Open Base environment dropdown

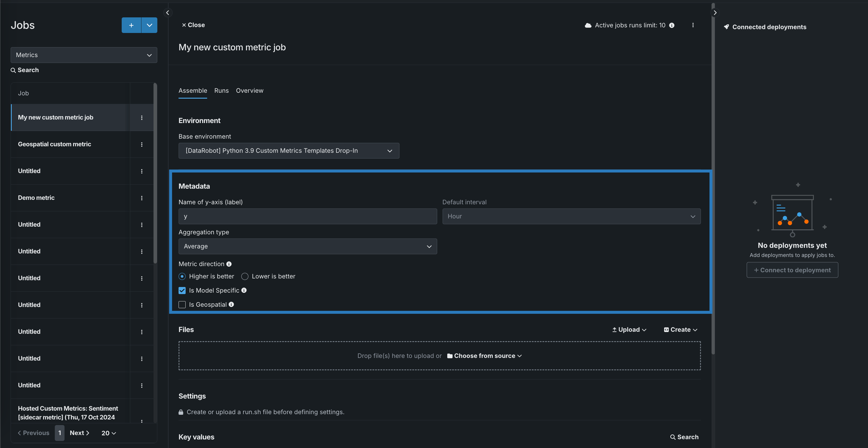click(x=288, y=151)
